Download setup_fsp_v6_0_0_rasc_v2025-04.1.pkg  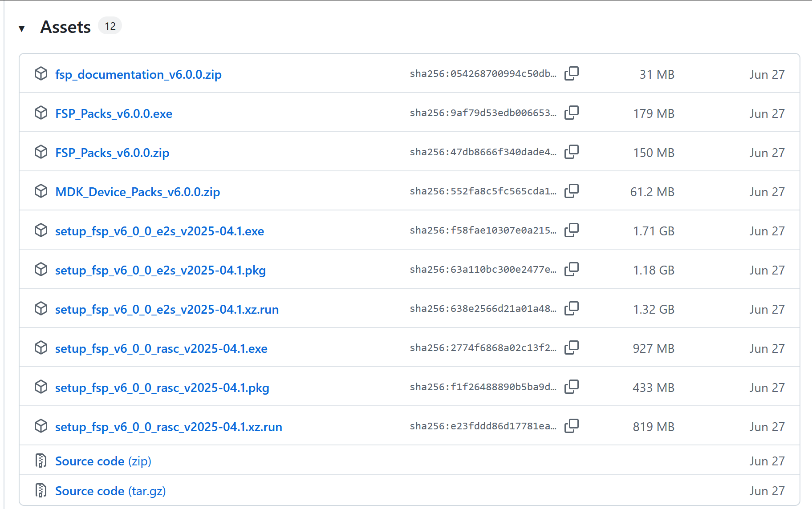coord(162,388)
